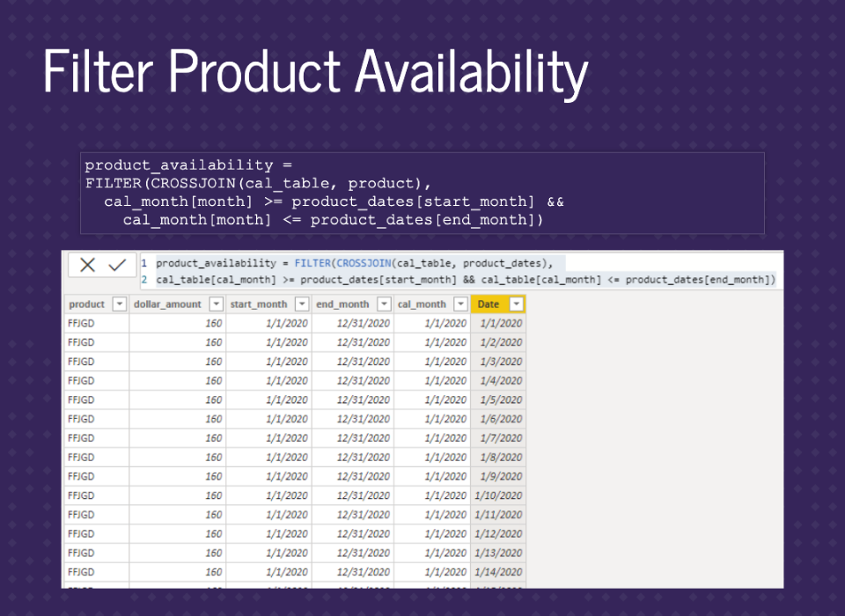Click the X cancel formula icon

pos(87,266)
